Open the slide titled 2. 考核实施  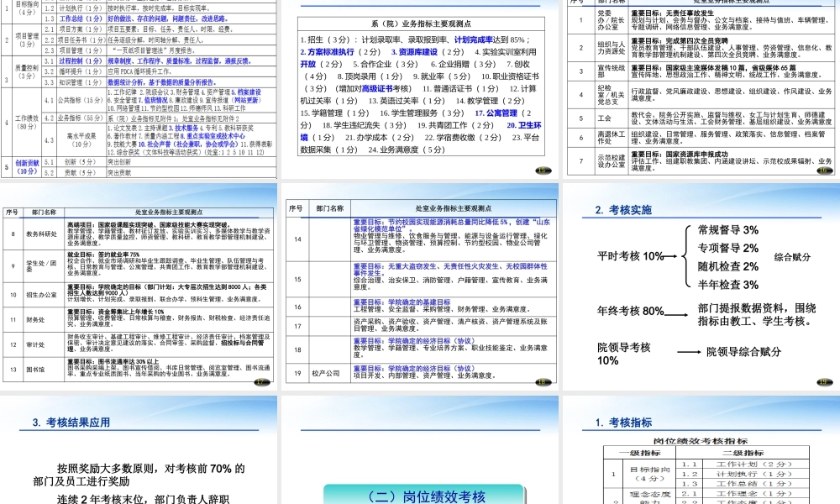coord(701,286)
